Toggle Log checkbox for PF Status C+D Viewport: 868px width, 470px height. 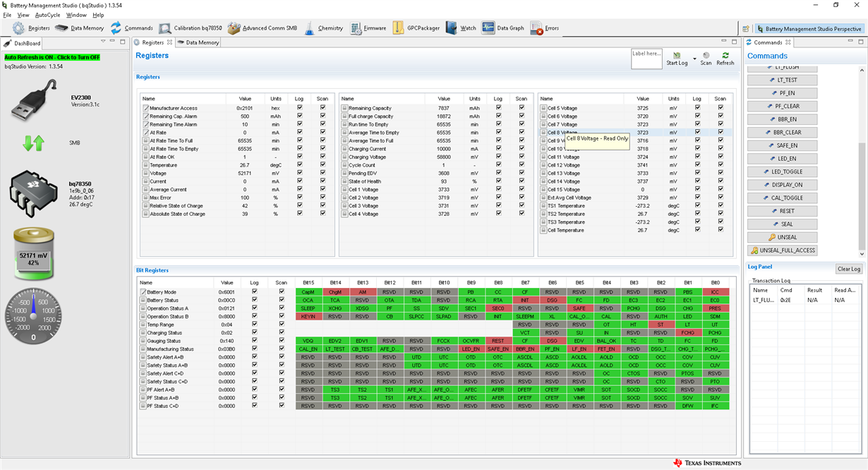click(254, 406)
